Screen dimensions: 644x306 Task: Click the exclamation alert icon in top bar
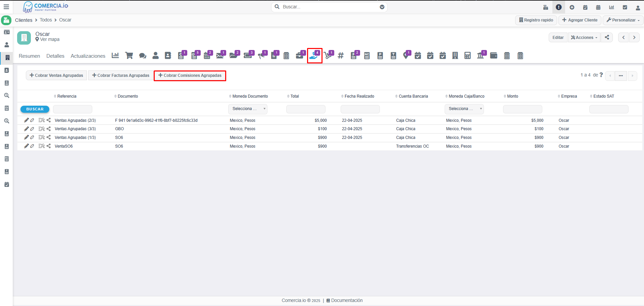click(559, 7)
